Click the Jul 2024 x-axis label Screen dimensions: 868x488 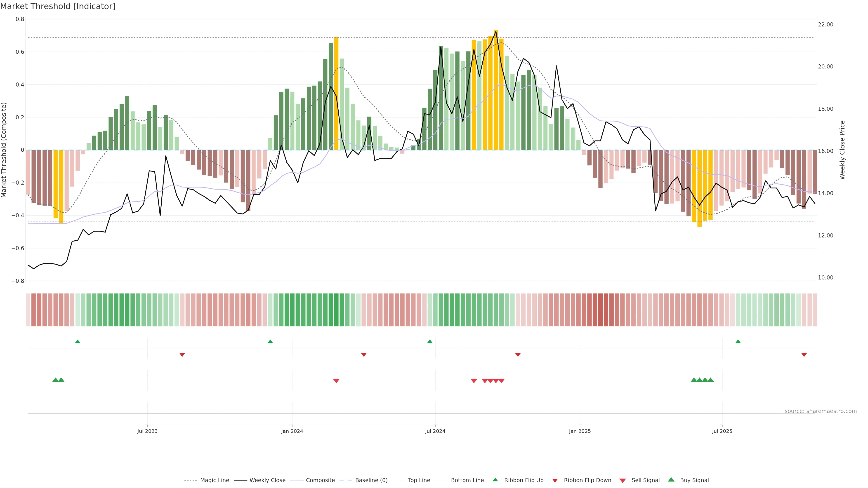coord(435,431)
